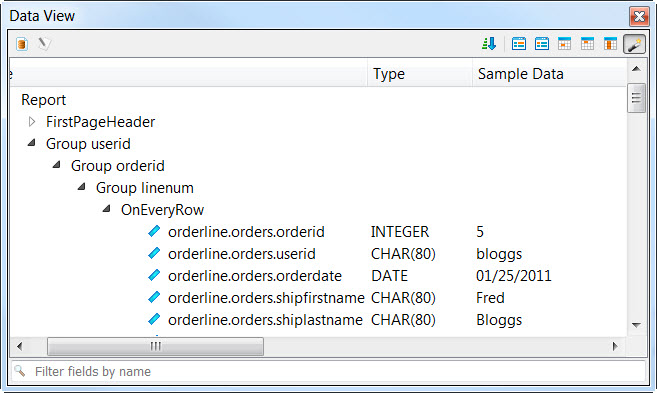The image size is (657, 393).
Task: Click the table icon with orange column
Action: (x=610, y=44)
